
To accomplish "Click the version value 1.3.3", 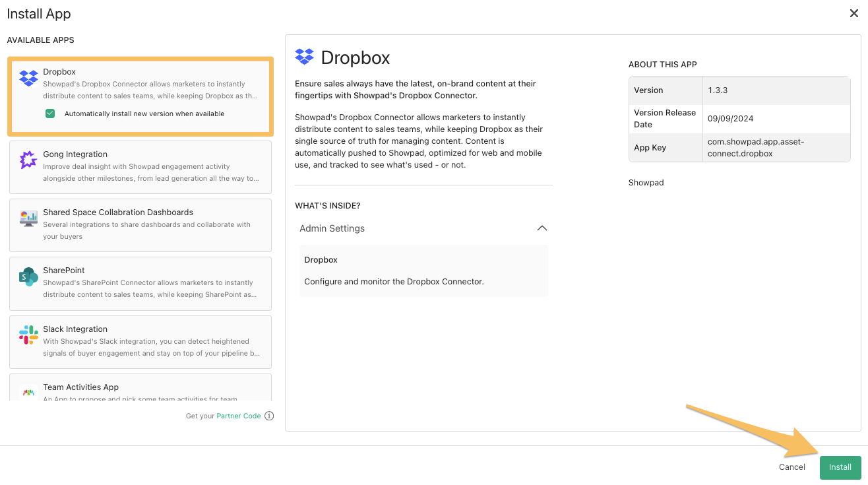I will pyautogui.click(x=718, y=90).
